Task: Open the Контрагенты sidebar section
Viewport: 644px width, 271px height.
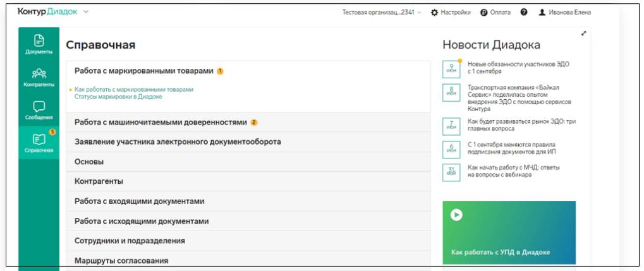Action: pos(39,77)
